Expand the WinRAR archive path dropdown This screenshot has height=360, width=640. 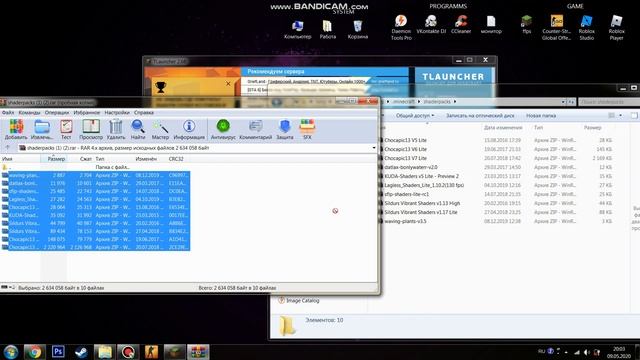[374, 148]
